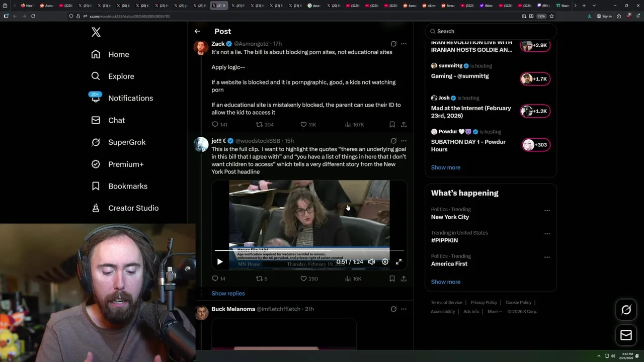644x362 pixels.
Task: Open Cookie Policy link
Action: 518,303
